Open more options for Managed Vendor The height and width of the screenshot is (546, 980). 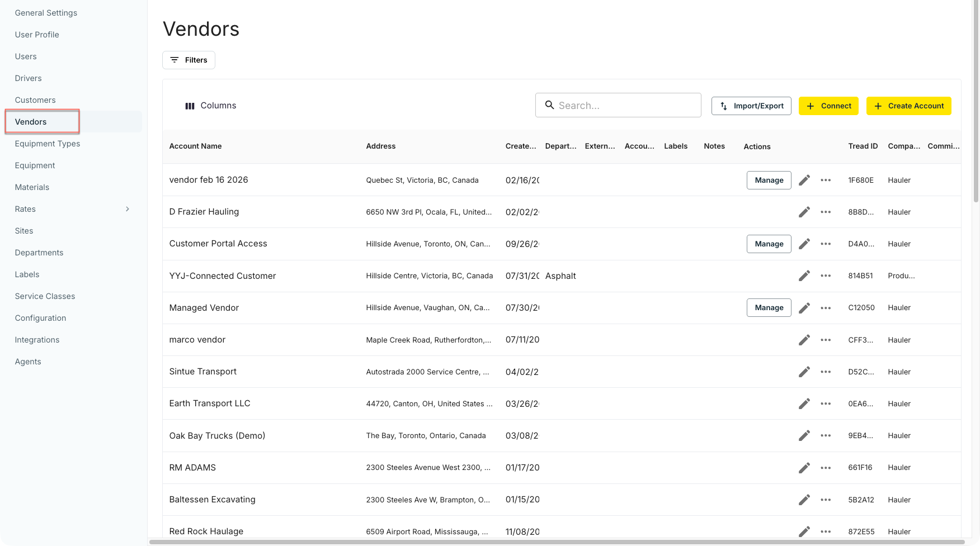point(826,308)
